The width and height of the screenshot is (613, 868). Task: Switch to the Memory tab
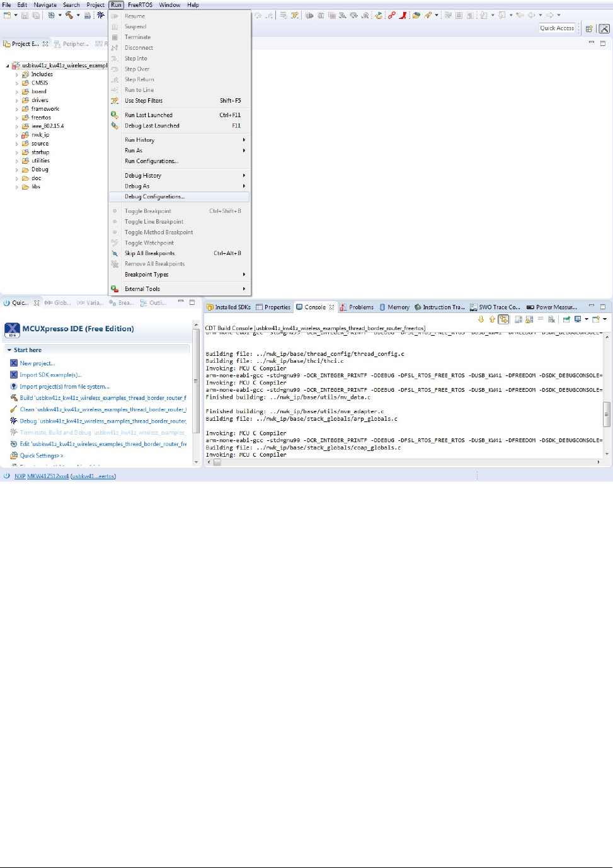click(394, 307)
